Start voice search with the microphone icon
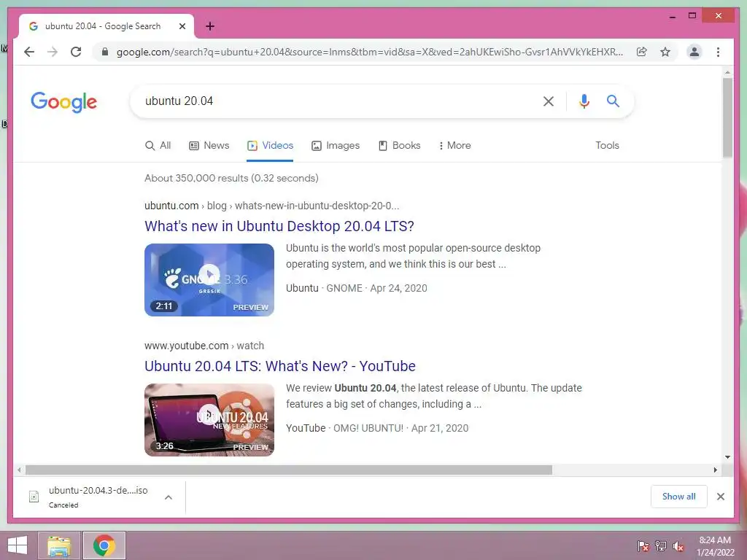The height and width of the screenshot is (560, 747). pos(584,101)
